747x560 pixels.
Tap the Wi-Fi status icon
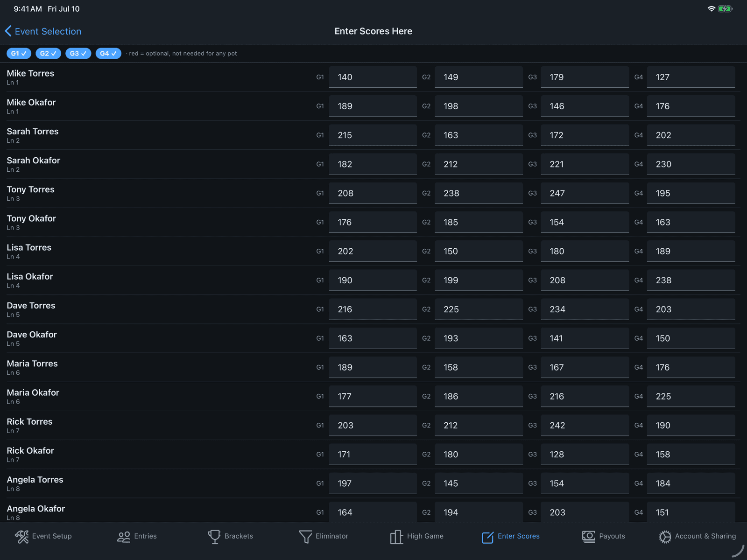point(712,9)
